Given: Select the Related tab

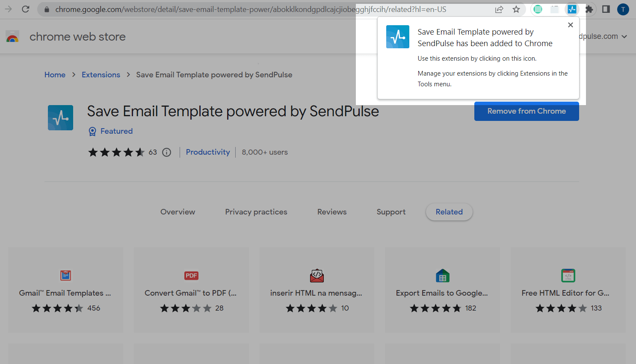Looking at the screenshot, I should point(449,212).
